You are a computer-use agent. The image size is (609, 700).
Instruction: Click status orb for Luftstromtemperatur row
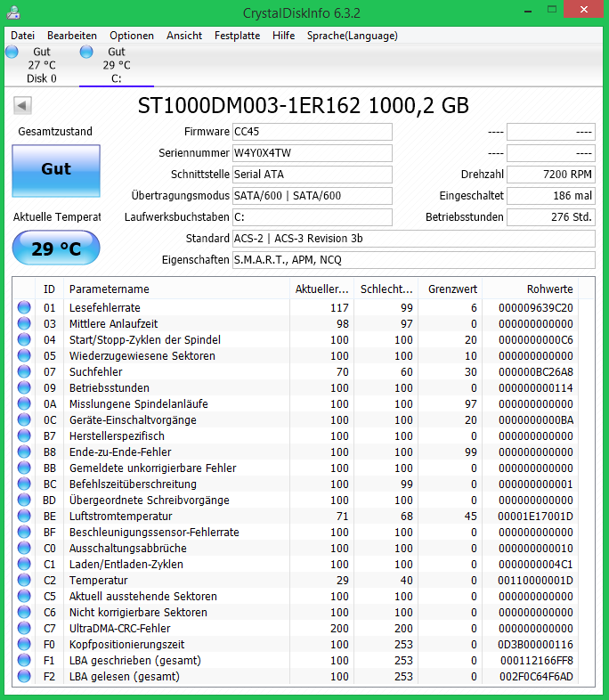(x=24, y=516)
